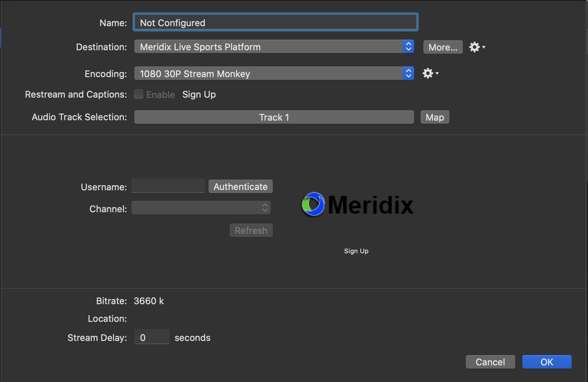Click the 3660 k bitrate value
Image resolution: width=588 pixels, height=382 pixels.
click(x=149, y=301)
